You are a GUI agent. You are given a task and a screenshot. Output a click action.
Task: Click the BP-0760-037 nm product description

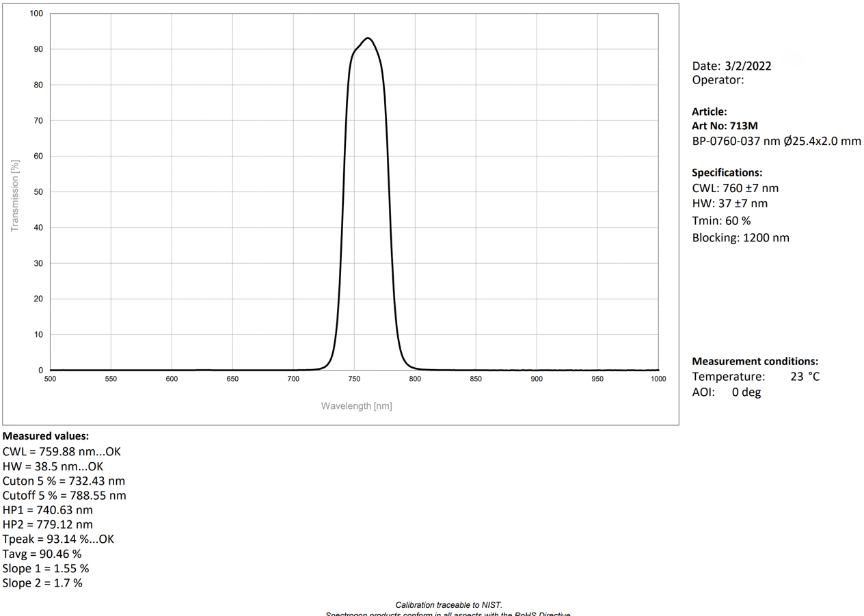click(776, 142)
